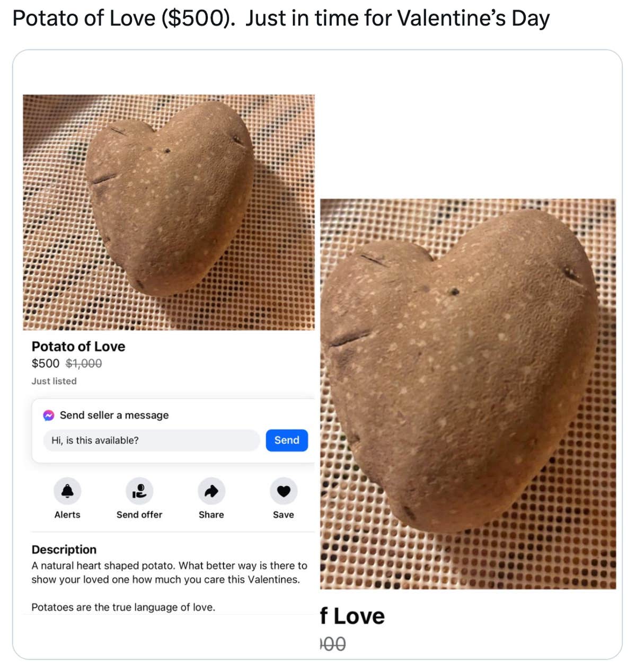Click the strikethrough $1,000 original price
This screenshot has width=636, height=672.
click(x=83, y=364)
